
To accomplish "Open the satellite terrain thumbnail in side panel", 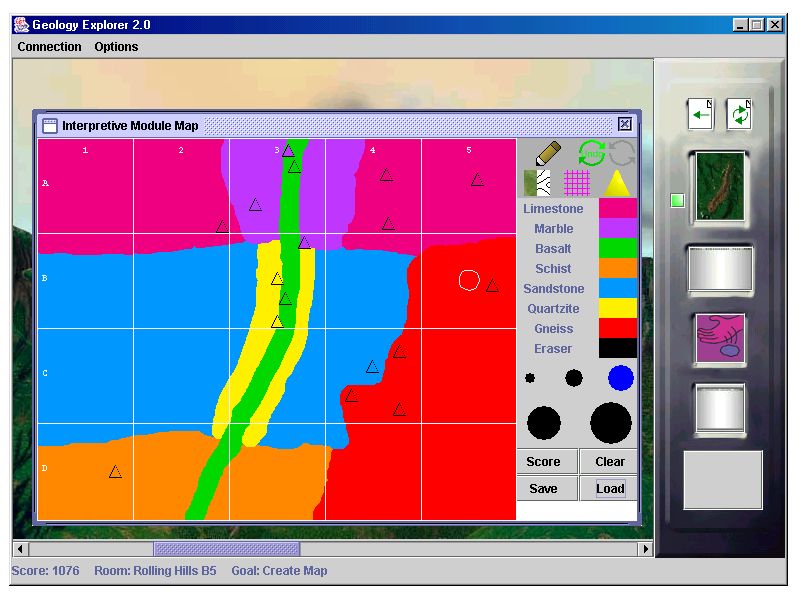I will point(720,186).
